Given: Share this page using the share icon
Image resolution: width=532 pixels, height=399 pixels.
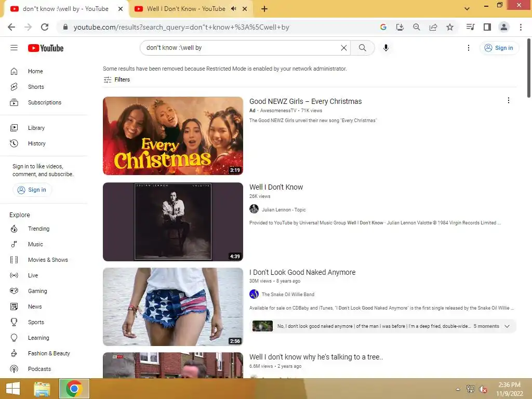Looking at the screenshot, I should (x=433, y=27).
